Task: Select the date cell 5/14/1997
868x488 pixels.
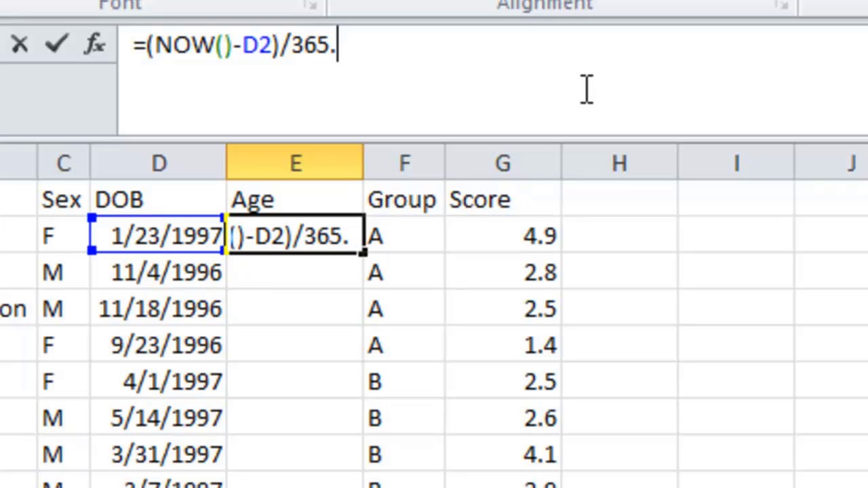Action: point(158,418)
